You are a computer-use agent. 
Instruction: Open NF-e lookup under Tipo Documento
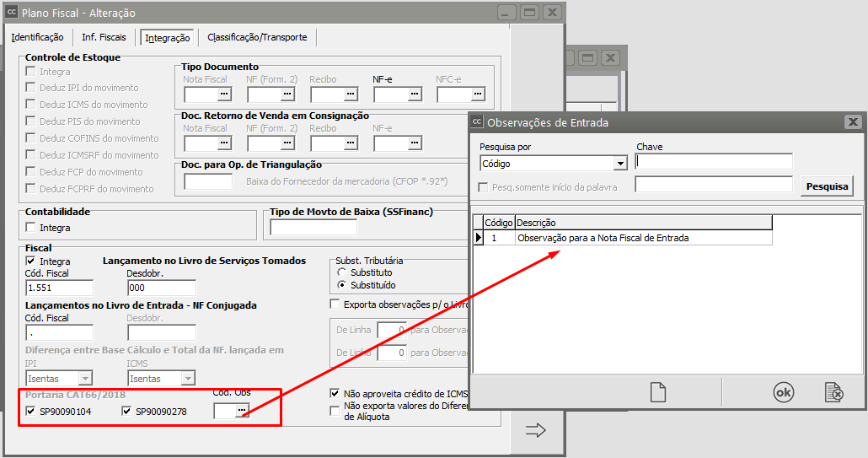pyautogui.click(x=413, y=94)
